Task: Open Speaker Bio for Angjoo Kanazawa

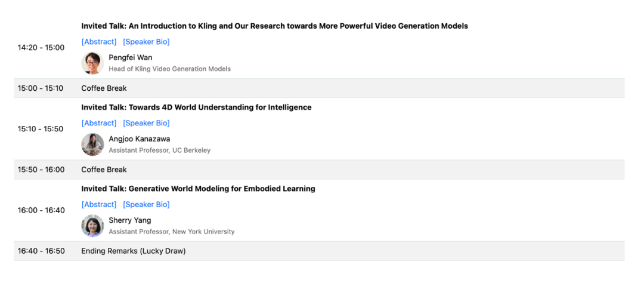Action: tap(146, 123)
